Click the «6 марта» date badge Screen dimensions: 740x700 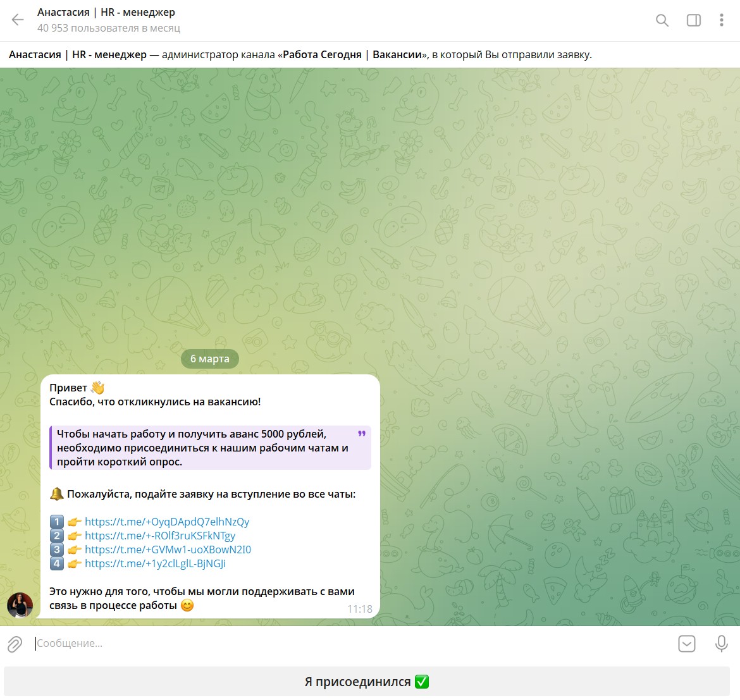[210, 359]
